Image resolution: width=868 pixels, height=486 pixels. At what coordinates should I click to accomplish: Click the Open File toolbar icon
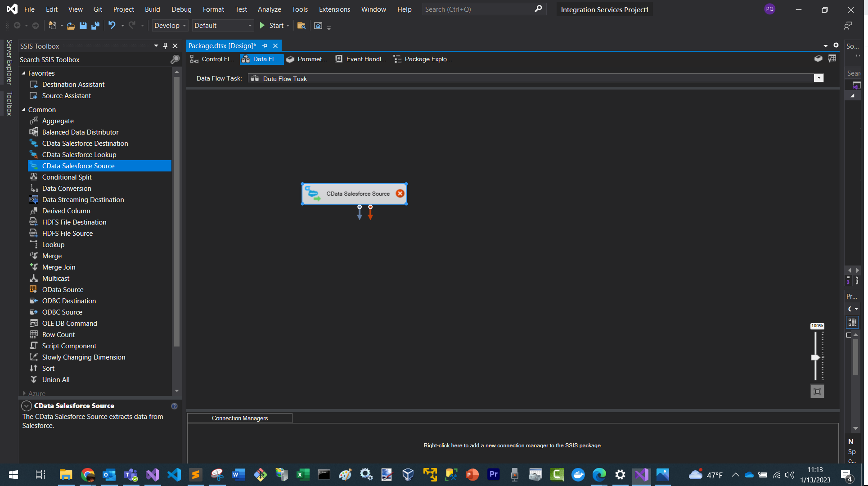71,26
